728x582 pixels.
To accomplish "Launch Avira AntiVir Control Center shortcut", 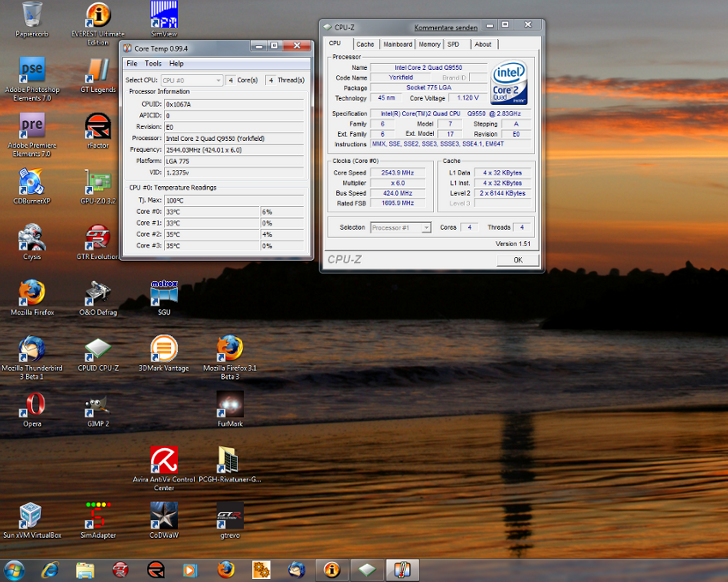I will point(163,459).
